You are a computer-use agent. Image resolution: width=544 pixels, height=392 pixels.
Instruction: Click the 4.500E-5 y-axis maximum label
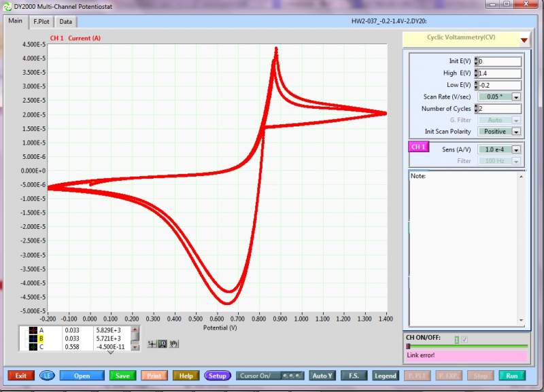click(x=34, y=44)
